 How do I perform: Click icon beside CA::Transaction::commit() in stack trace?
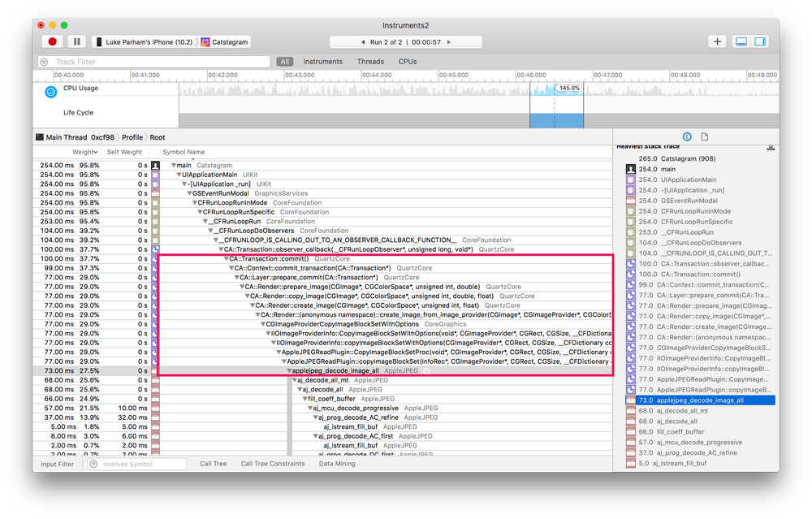pos(630,274)
